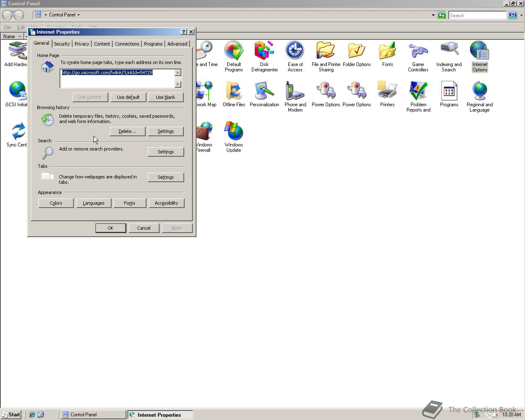Cancel the Internet Properties dialog
Screen dimensions: 525x420
click(x=144, y=228)
